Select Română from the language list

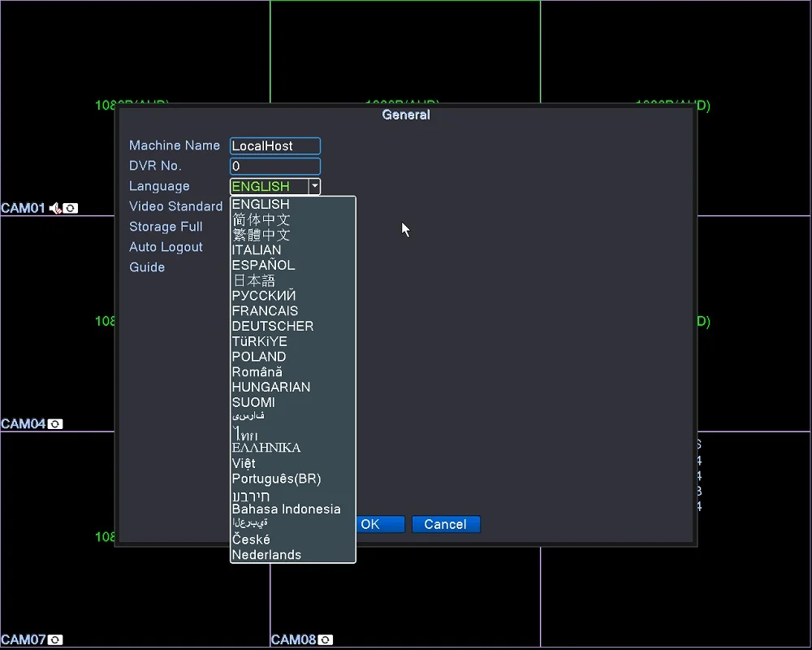[292, 371]
